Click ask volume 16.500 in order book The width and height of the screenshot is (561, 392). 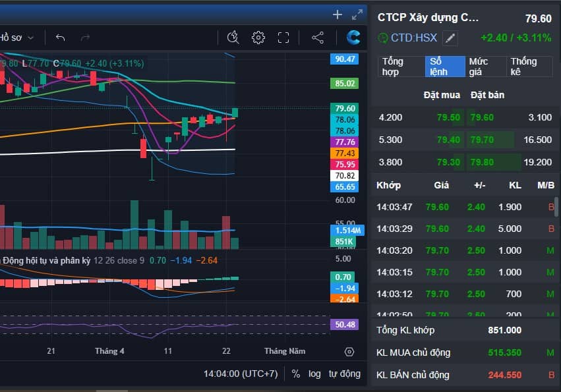(537, 140)
